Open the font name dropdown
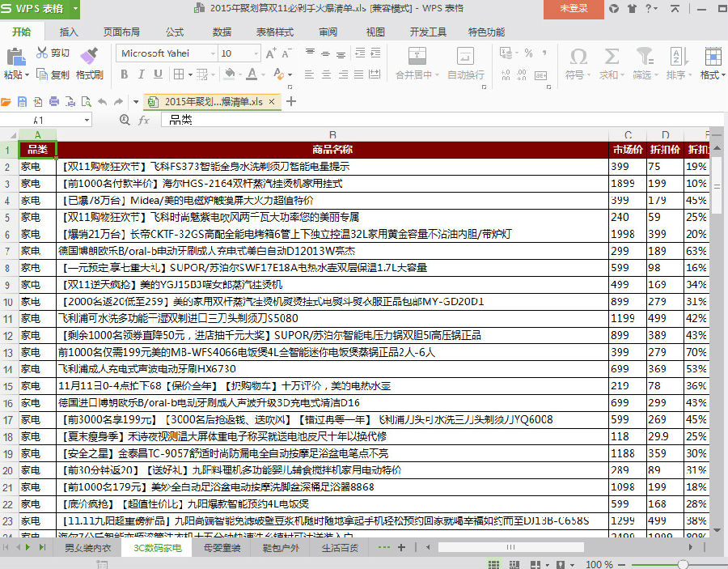This screenshot has height=569, width=728. point(213,54)
